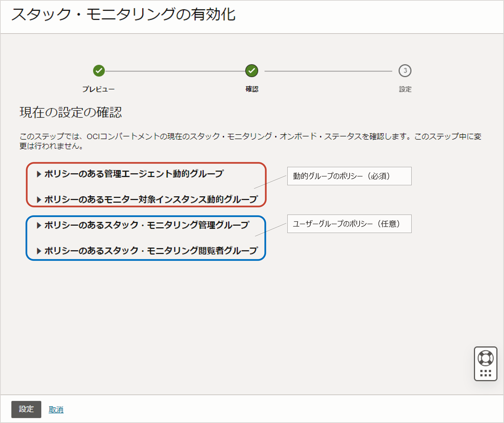This screenshot has height=423, width=504.
Task: Click the 現在の設定の確認 heading
Action: pos(70,112)
